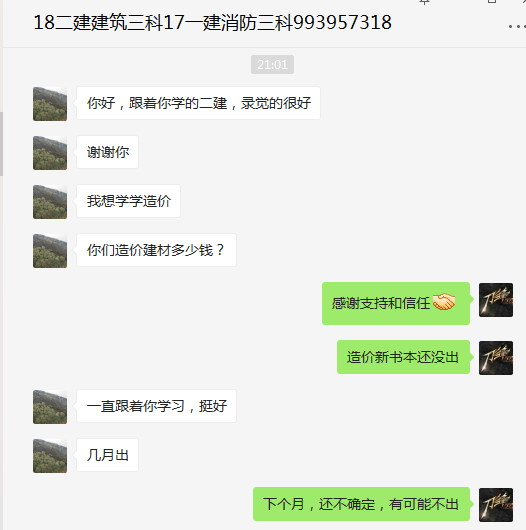Click own avatar next to '感谢支持和信任' bubble
This screenshot has height=530, width=526.
pos(496,300)
